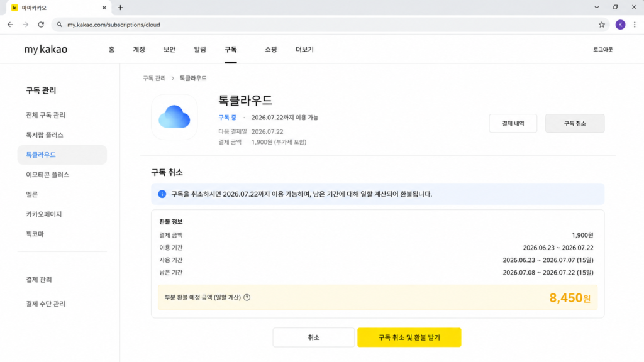
Task: Open 전체 구독 관리 in sidebar
Action: 45,115
